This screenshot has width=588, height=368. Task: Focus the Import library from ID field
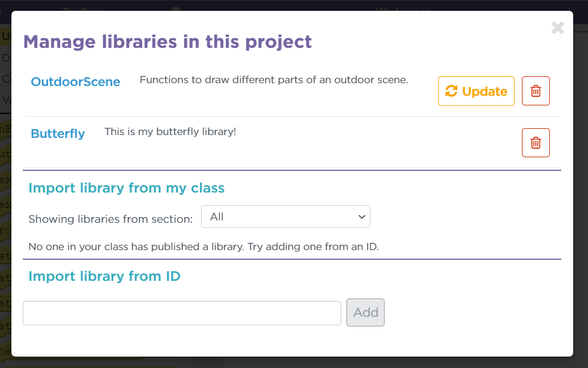coord(182,313)
